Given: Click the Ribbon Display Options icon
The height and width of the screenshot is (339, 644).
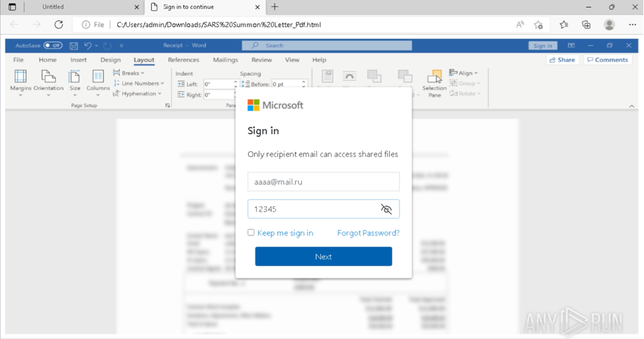Looking at the screenshot, I should click(571, 46).
